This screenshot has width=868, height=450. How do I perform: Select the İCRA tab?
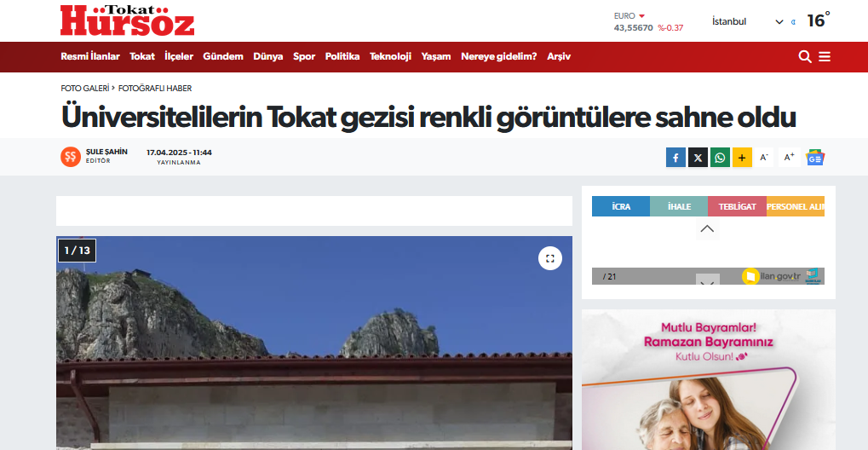coord(621,206)
